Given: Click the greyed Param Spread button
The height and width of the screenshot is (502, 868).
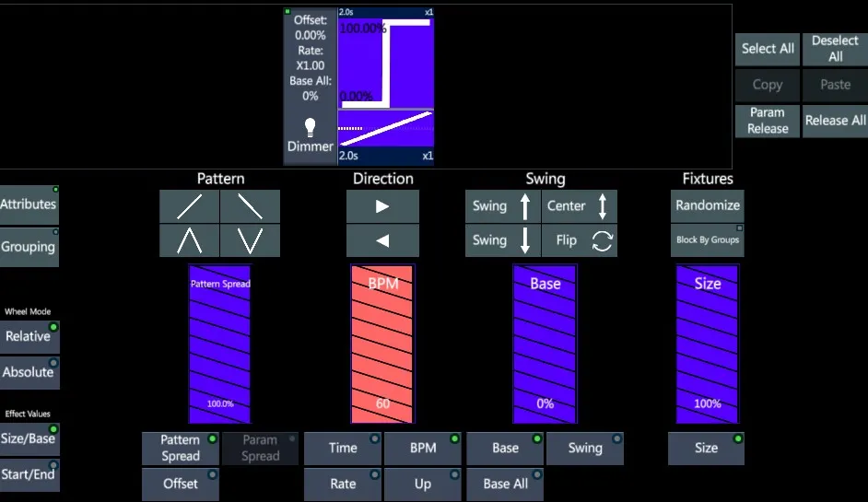Looking at the screenshot, I should pyautogui.click(x=260, y=449).
